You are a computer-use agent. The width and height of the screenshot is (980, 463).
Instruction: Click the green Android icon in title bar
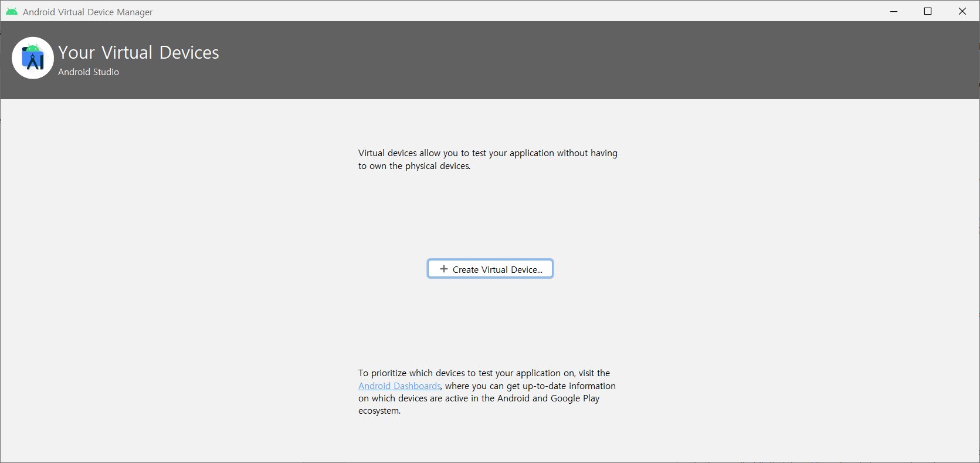tap(12, 12)
